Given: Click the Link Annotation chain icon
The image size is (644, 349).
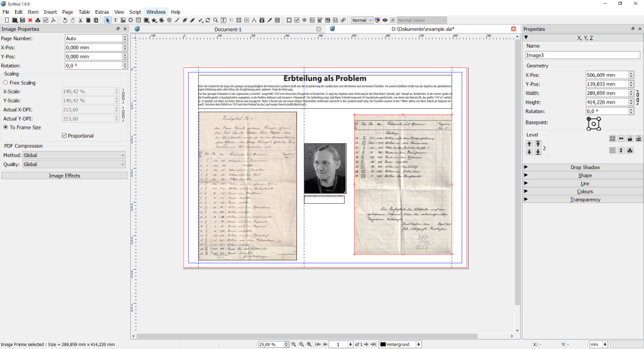Looking at the screenshot, I should [343, 20].
